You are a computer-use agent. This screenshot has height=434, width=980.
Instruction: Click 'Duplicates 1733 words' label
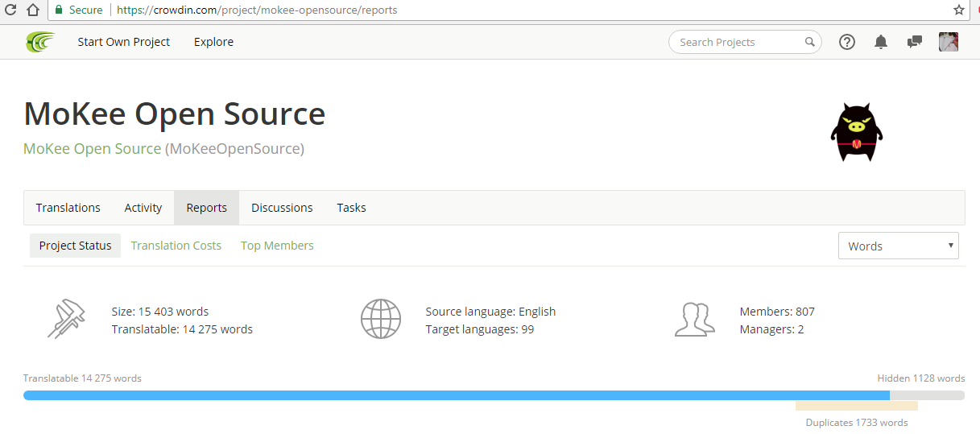[x=857, y=423]
